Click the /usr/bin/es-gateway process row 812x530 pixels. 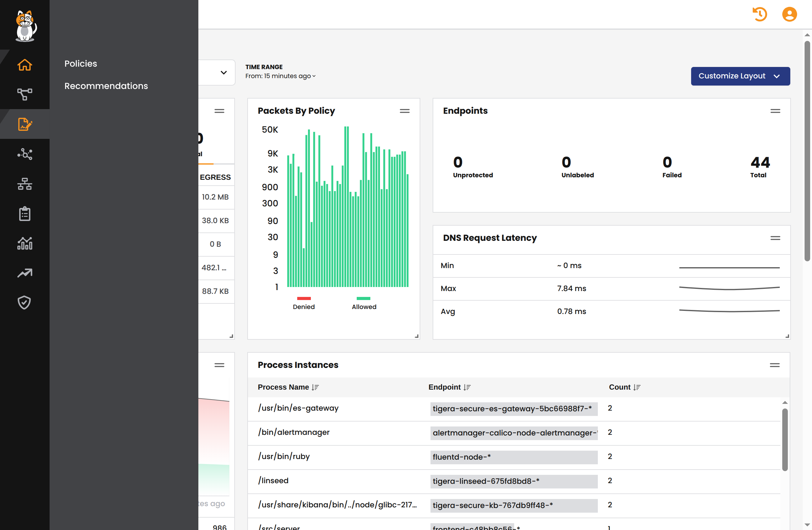point(514,409)
